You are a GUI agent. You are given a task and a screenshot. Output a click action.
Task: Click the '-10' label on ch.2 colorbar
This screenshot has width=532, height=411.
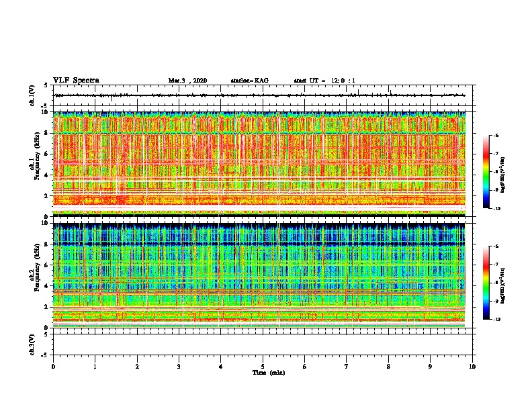pos(496,320)
